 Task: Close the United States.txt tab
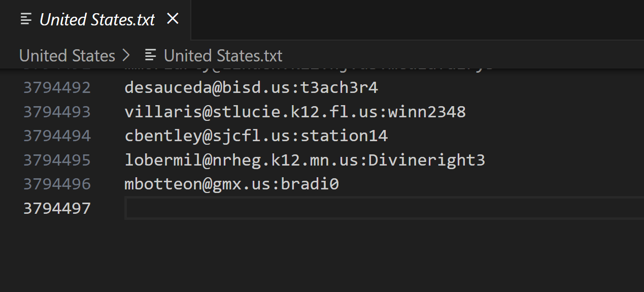click(x=173, y=19)
